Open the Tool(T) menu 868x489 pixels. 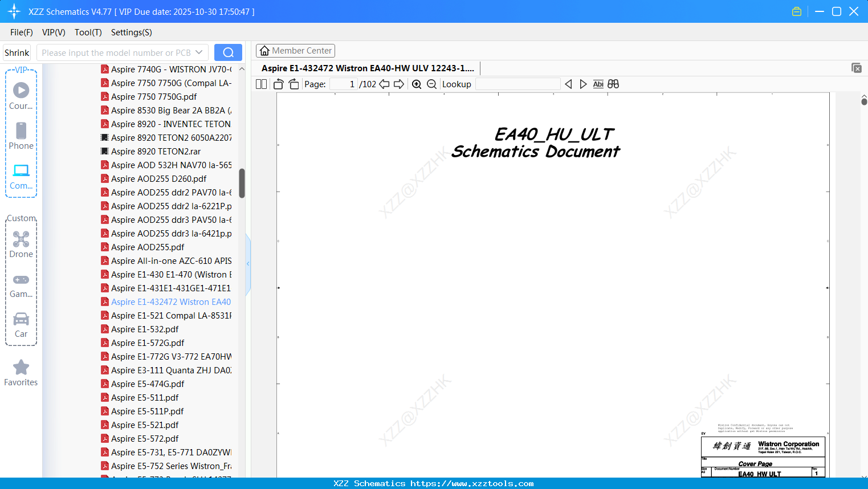pos(88,32)
